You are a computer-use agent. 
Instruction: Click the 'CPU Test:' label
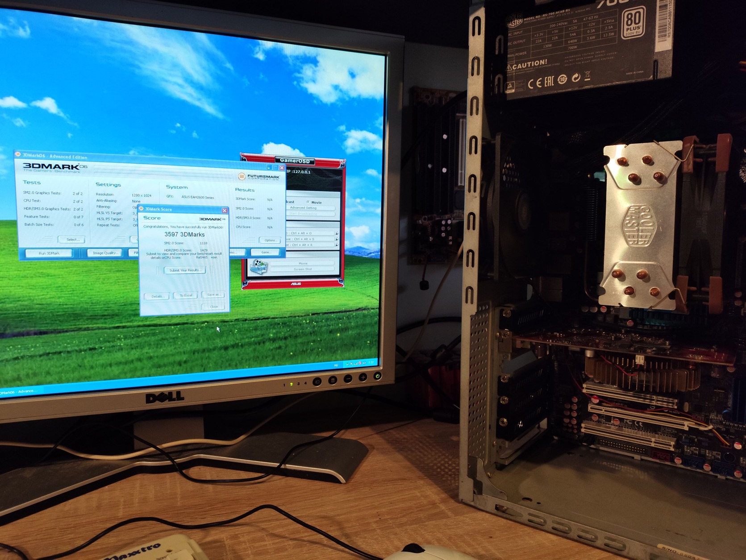(32, 201)
